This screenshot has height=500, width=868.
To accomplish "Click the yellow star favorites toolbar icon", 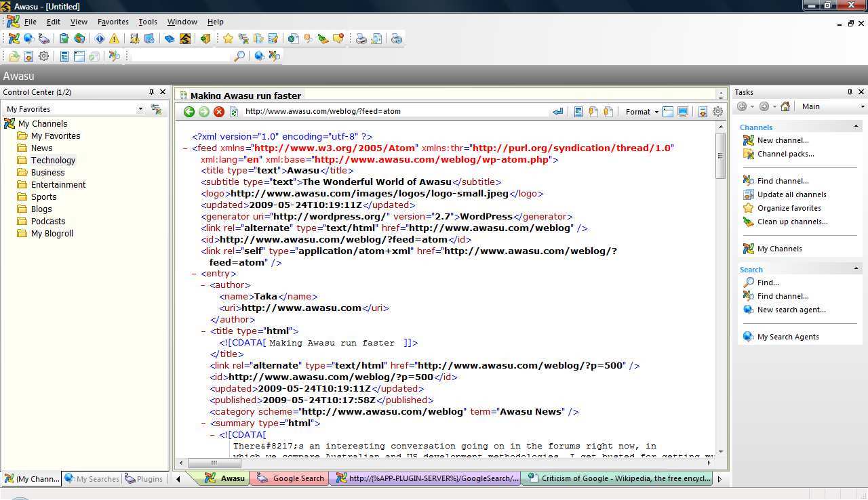I will pos(228,39).
